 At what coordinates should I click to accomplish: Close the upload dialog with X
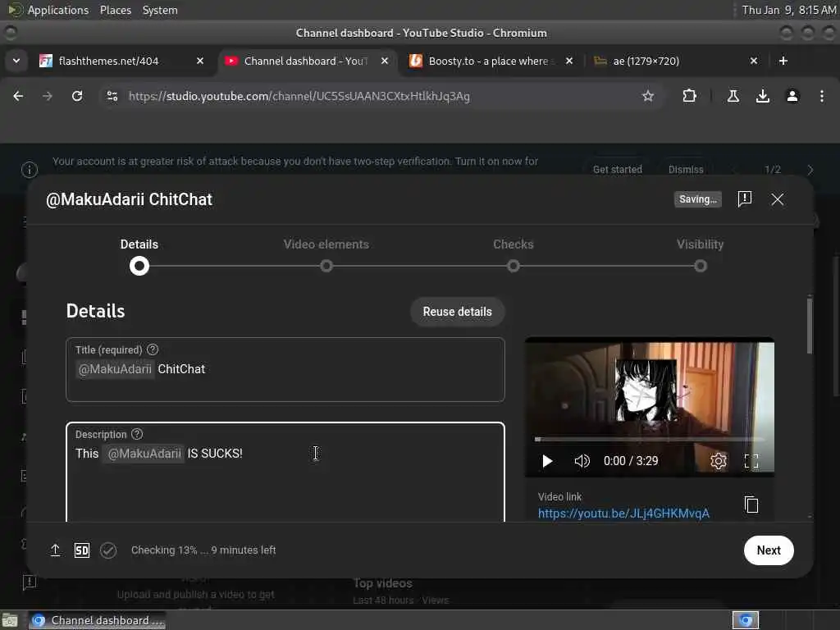click(x=778, y=199)
